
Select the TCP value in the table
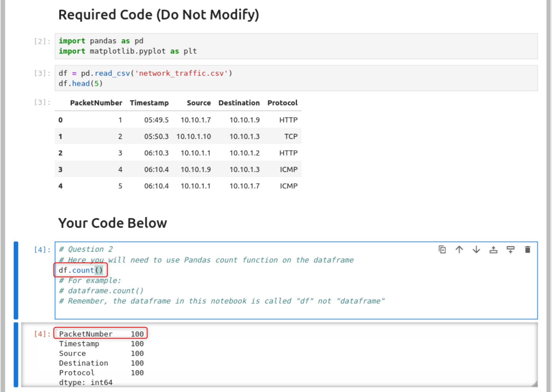click(x=291, y=136)
